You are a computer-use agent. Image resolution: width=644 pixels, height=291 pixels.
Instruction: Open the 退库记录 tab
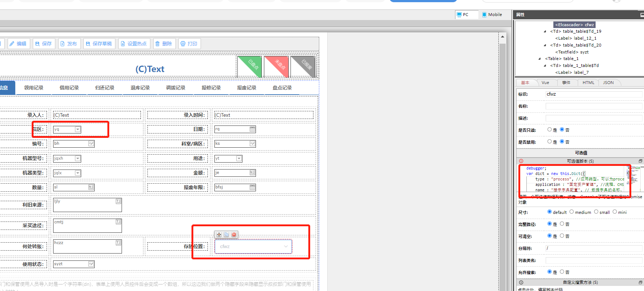click(x=140, y=88)
